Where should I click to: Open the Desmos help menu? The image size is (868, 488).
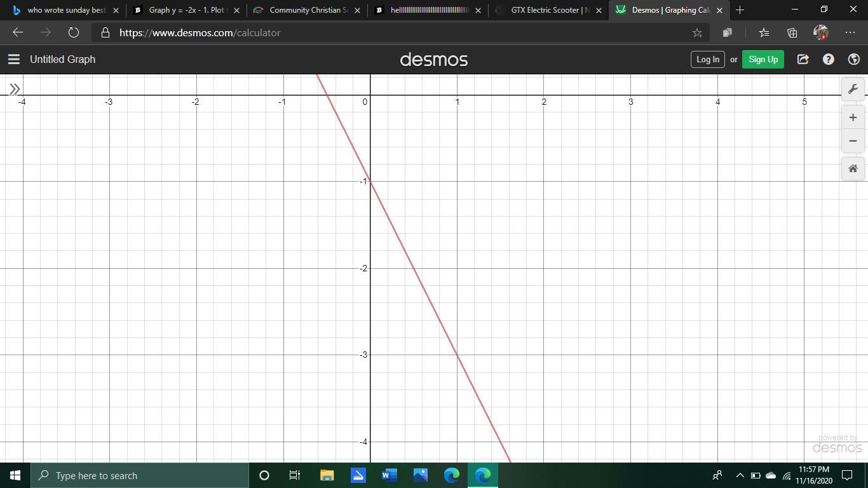[829, 59]
